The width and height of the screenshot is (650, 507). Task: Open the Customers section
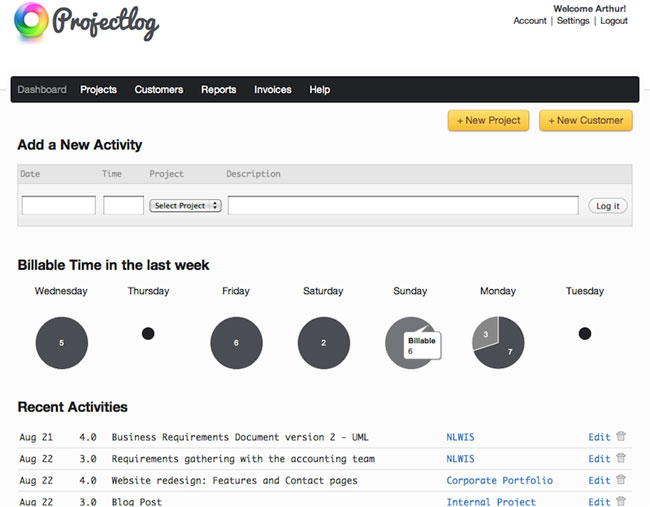coord(159,90)
